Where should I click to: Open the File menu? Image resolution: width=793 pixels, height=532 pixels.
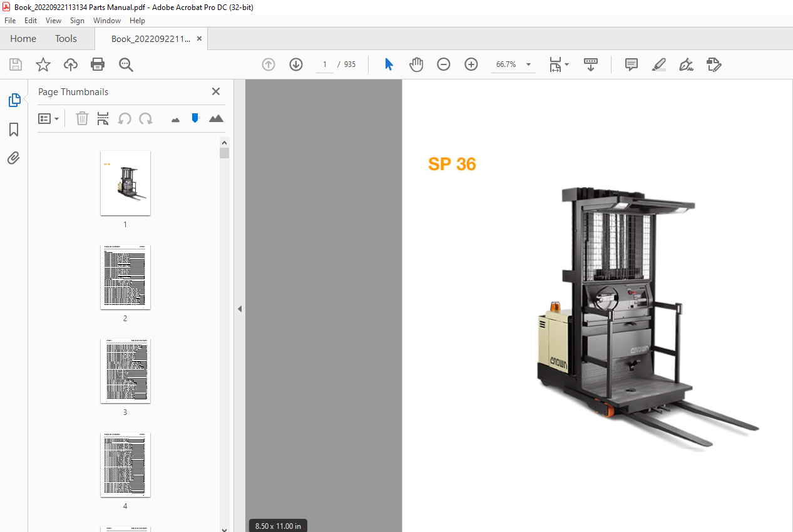click(10, 21)
